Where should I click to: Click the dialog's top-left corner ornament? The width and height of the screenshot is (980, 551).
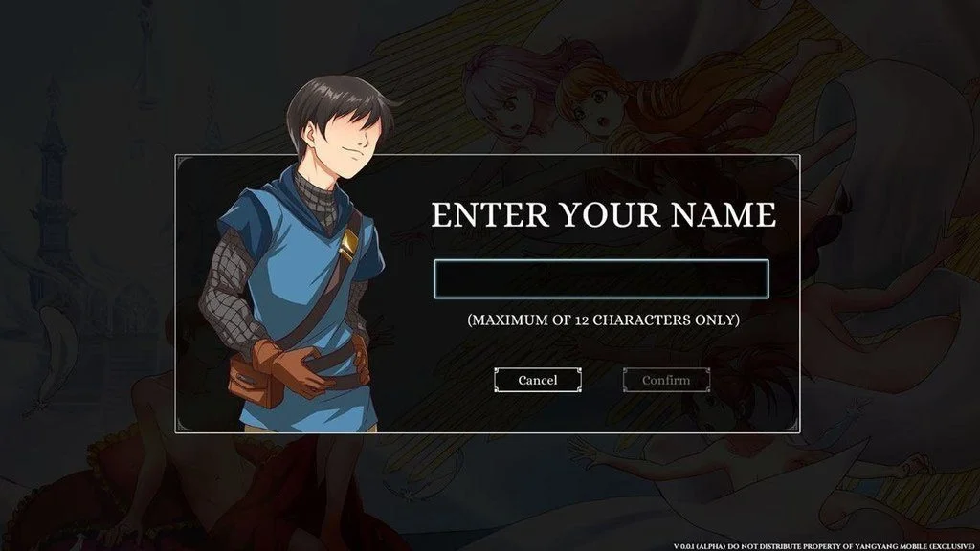pos(185,164)
